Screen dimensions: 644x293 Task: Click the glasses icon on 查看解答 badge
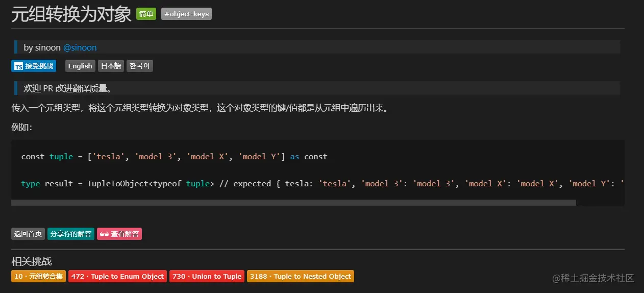click(x=105, y=234)
